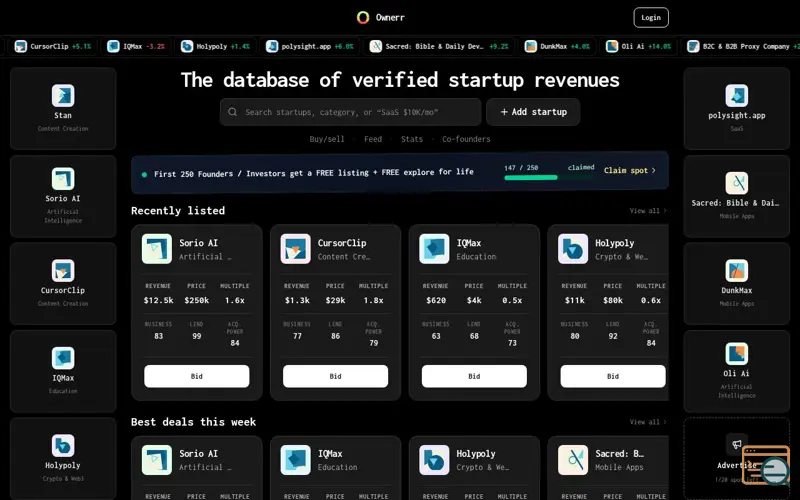800x500 pixels.
Task: Click View all for Best deals this week
Action: click(648, 422)
